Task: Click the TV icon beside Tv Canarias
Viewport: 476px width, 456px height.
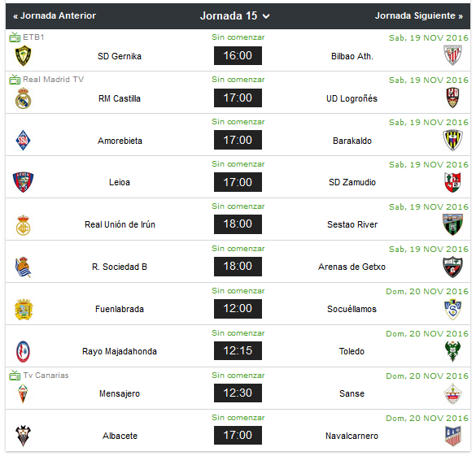Action: pyautogui.click(x=15, y=375)
